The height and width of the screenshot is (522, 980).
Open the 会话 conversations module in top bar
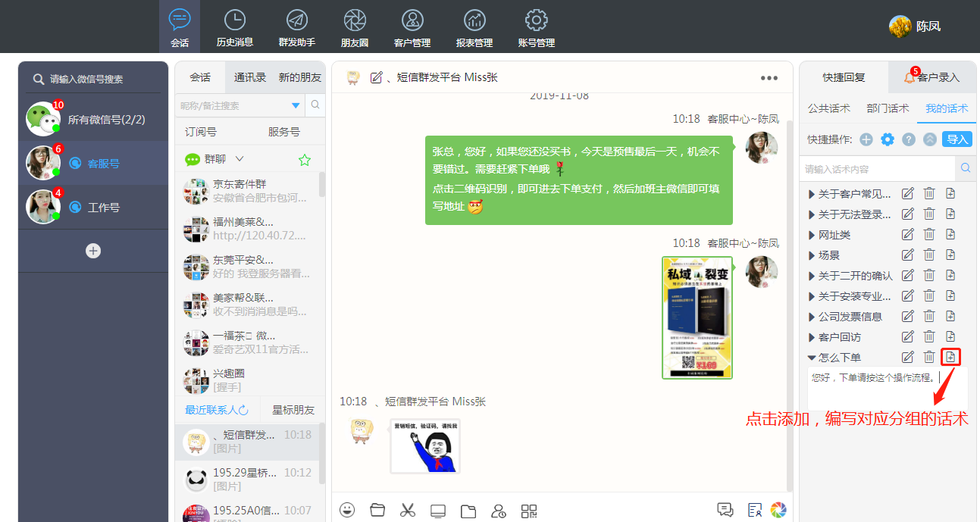click(x=180, y=27)
